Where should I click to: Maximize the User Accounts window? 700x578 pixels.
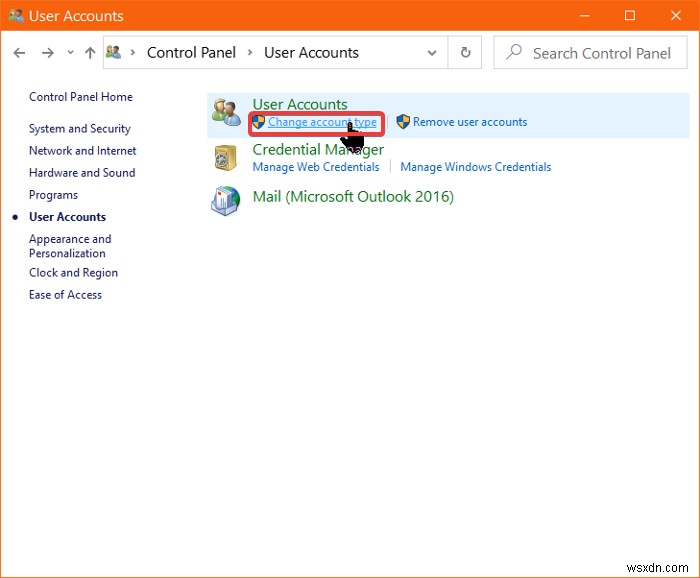pos(630,16)
